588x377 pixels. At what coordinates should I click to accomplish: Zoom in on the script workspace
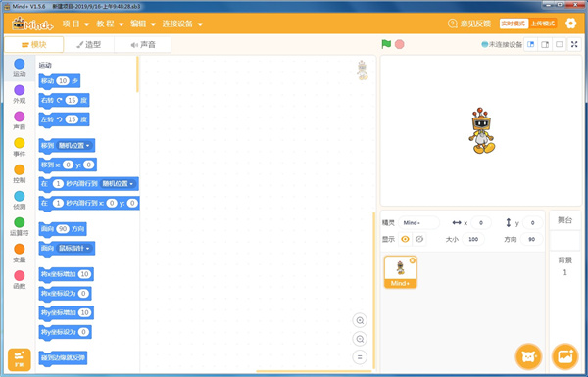point(360,320)
